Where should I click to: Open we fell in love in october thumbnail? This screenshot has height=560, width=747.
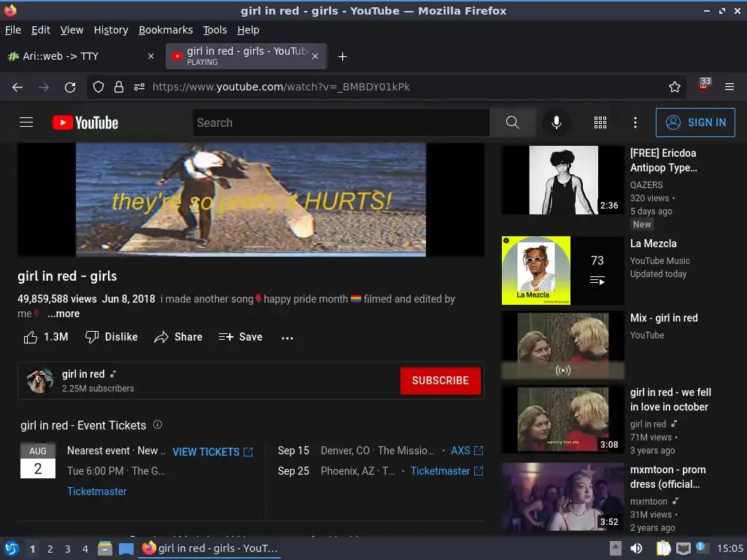(562, 419)
